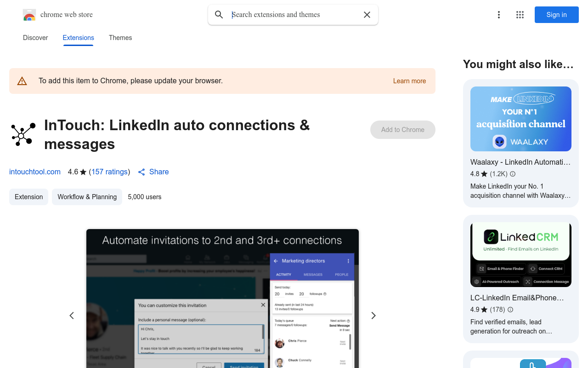This screenshot has height=368, width=588.
Task: Open the Learn more link
Action: (x=409, y=81)
